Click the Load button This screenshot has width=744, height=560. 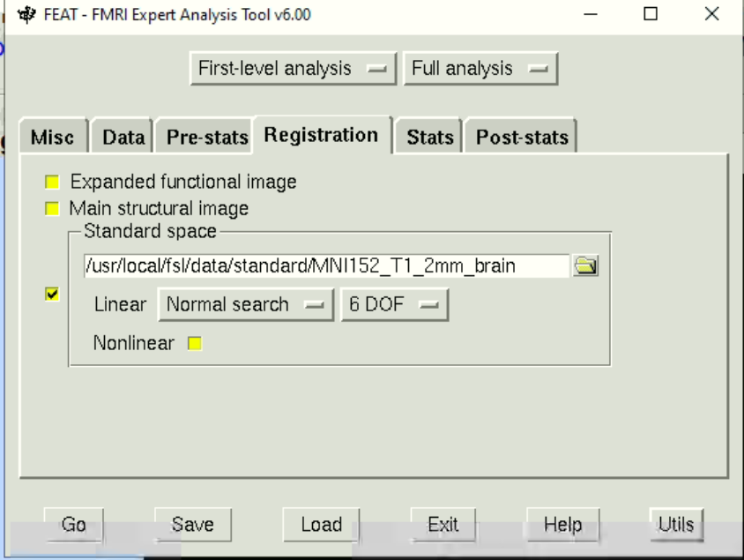(x=321, y=525)
